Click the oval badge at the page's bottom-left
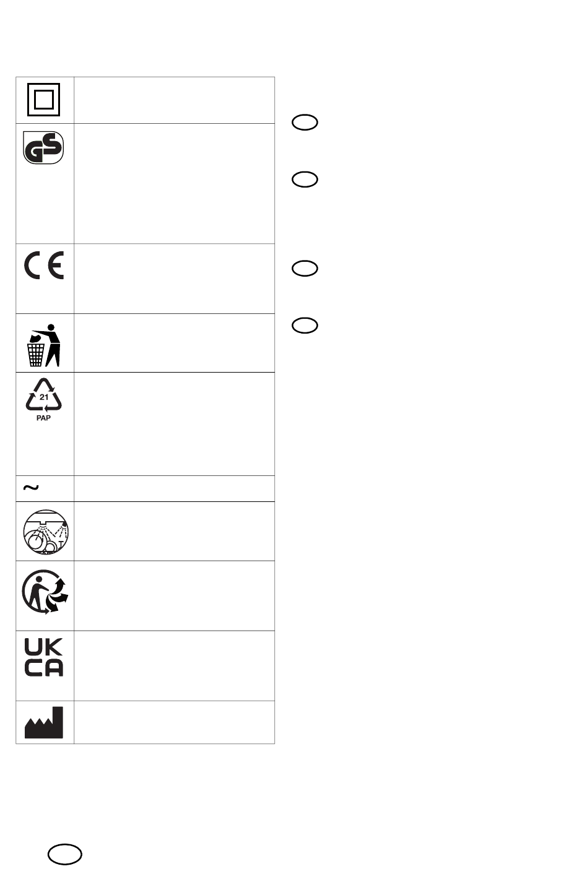The width and height of the screenshot is (588, 869). point(66,855)
